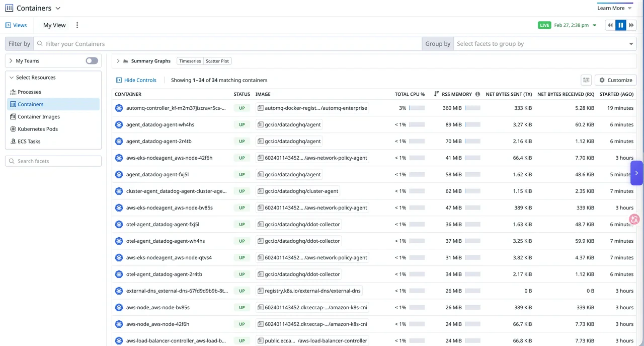The width and height of the screenshot is (644, 346).
Task: Click the table display options icon beside Customize
Action: (586, 80)
